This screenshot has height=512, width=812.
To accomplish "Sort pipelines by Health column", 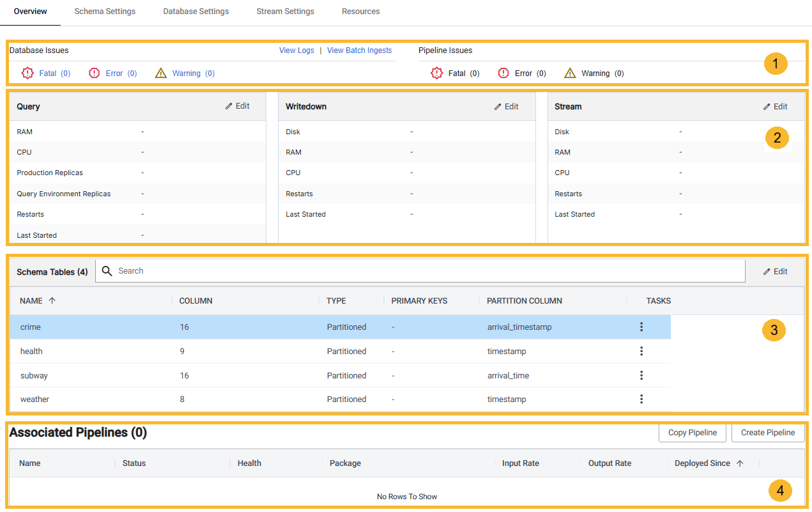I will click(249, 463).
